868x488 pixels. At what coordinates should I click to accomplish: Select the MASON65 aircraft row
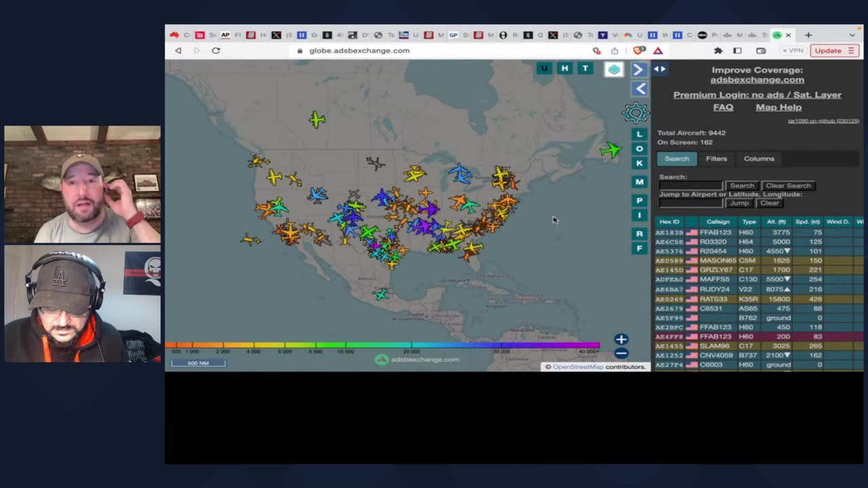coord(759,261)
